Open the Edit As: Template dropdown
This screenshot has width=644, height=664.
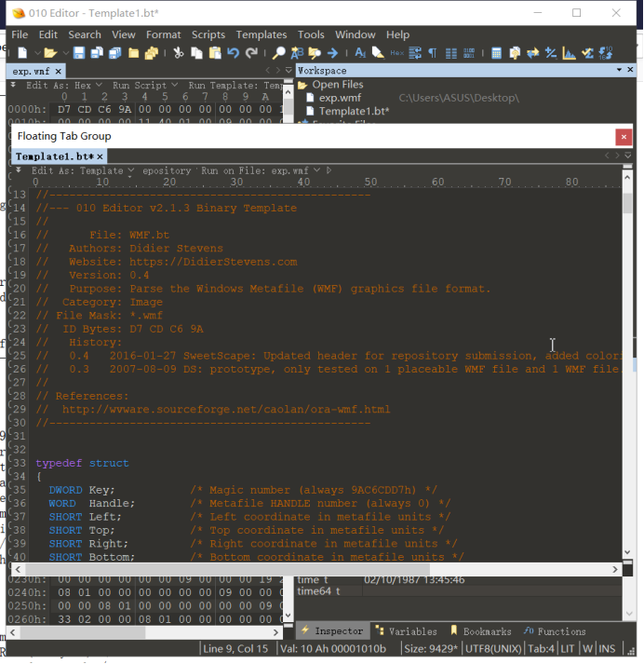[x=83, y=170]
